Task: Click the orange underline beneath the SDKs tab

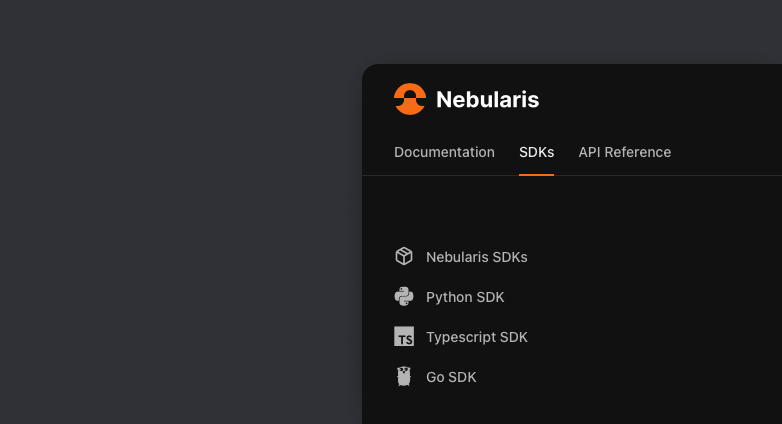Action: tap(536, 174)
